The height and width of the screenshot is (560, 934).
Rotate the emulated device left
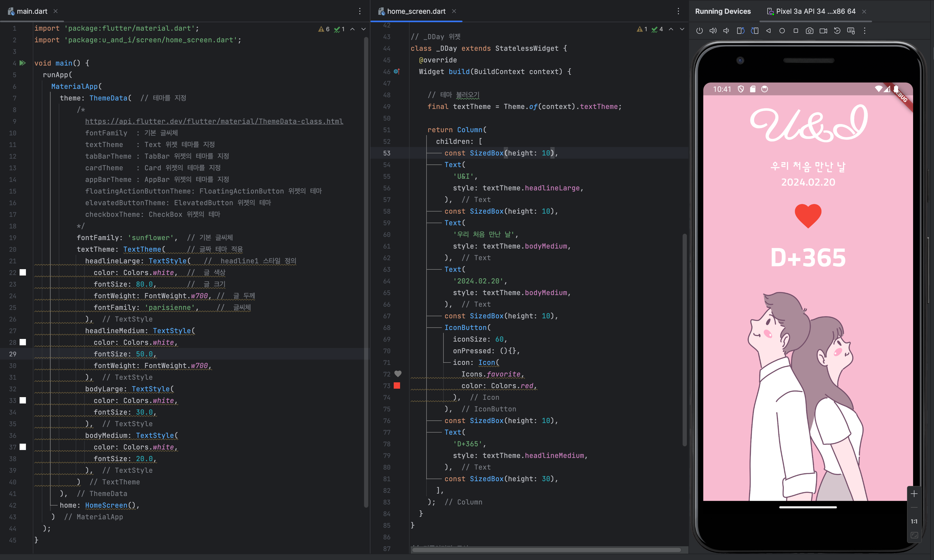click(740, 31)
